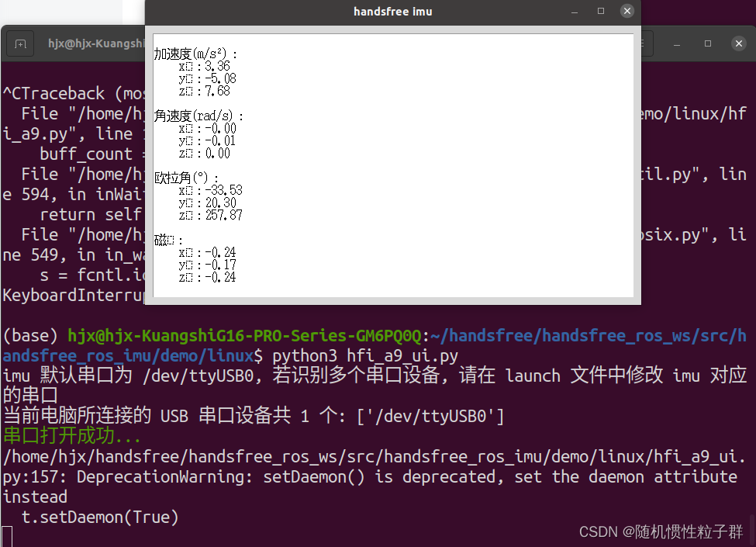Click the minimize icon on the terminal window

678,43
